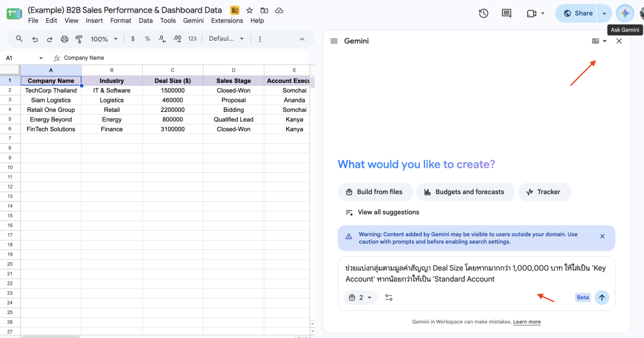
Task: Open the comments panel icon
Action: pyautogui.click(x=506, y=14)
